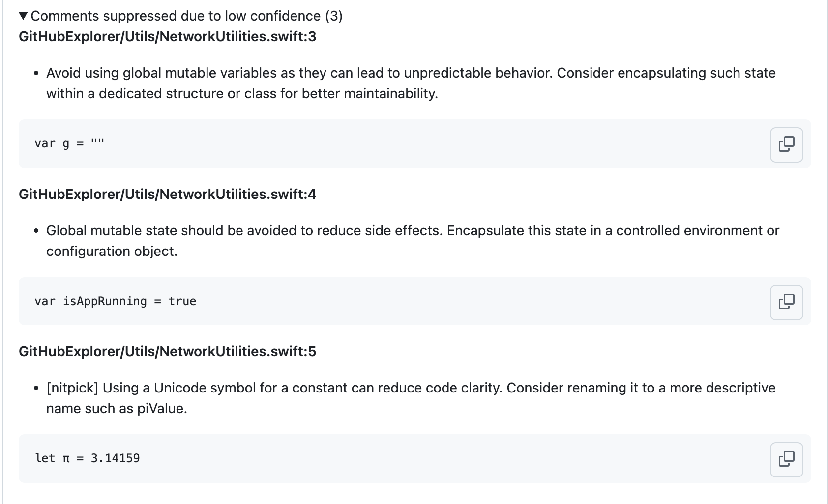Click the 'var g' code text
The width and height of the screenshot is (828, 504).
(52, 144)
